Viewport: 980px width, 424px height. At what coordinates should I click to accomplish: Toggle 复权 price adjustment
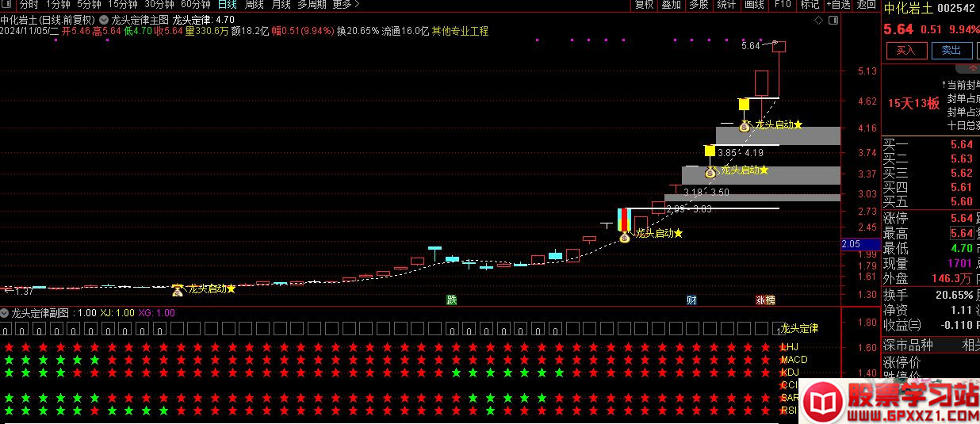pos(644,5)
